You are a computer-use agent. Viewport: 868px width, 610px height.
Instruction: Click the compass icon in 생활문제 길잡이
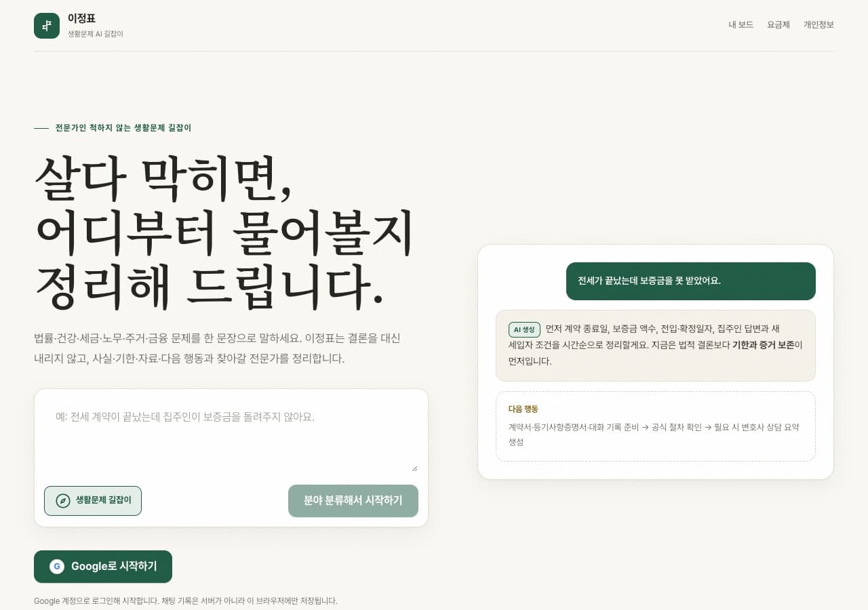(x=63, y=501)
